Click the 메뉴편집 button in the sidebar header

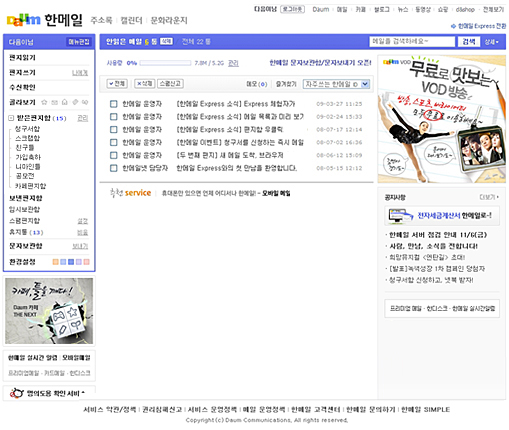point(79,42)
